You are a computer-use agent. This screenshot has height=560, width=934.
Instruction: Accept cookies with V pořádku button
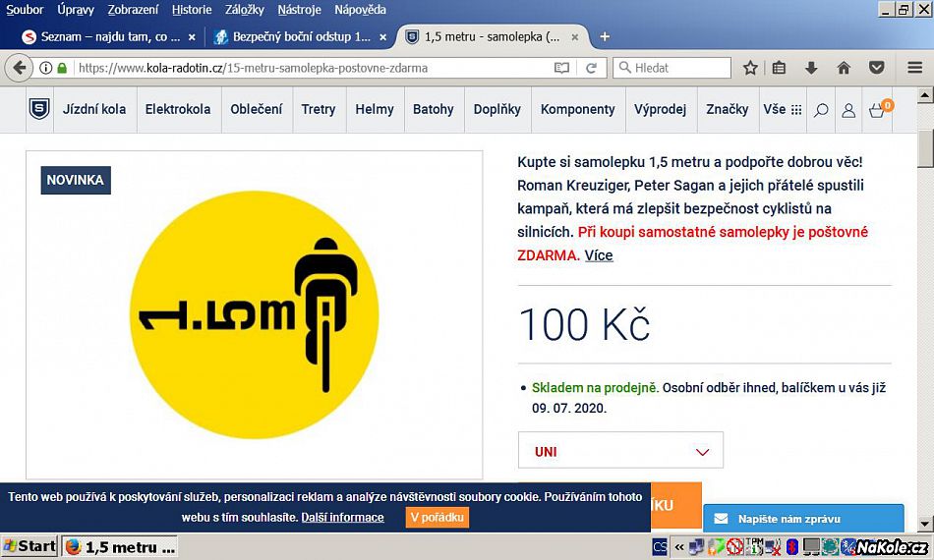(x=438, y=517)
